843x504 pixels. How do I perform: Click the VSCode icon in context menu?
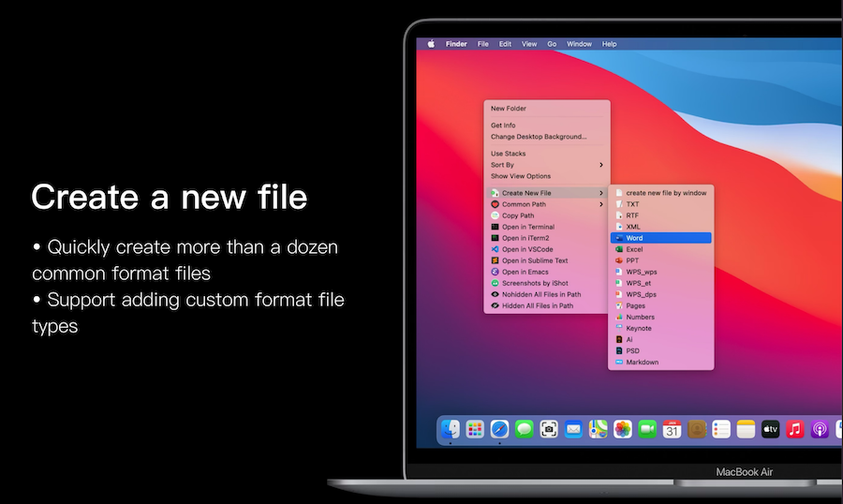[x=495, y=249]
